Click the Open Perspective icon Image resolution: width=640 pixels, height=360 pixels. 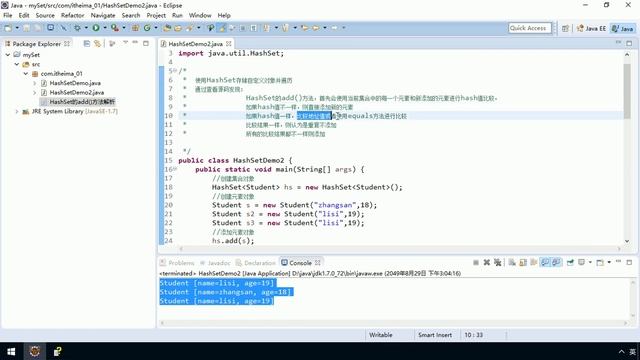[x=565, y=28]
